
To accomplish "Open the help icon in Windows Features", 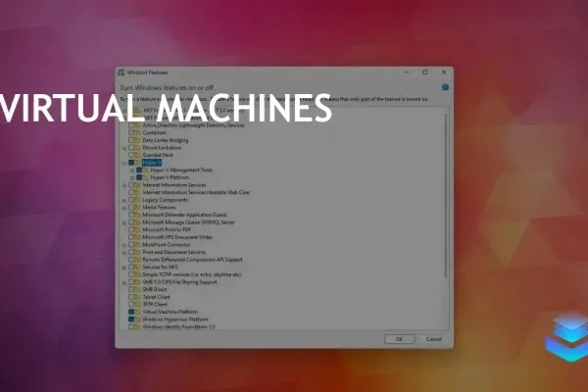I will tap(445, 87).
